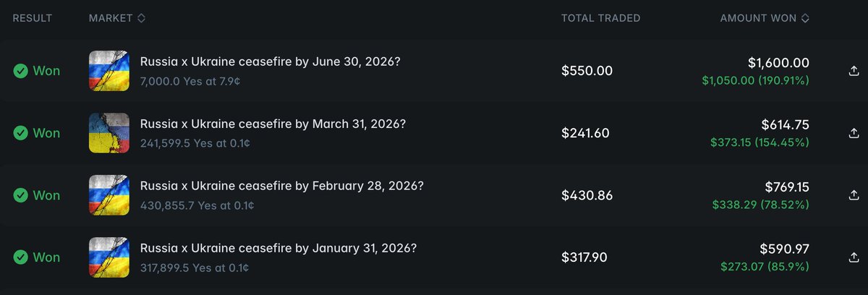Open the flag thumbnail for June 30 market
Viewport: 868px width, 295px height.
pyautogui.click(x=109, y=71)
